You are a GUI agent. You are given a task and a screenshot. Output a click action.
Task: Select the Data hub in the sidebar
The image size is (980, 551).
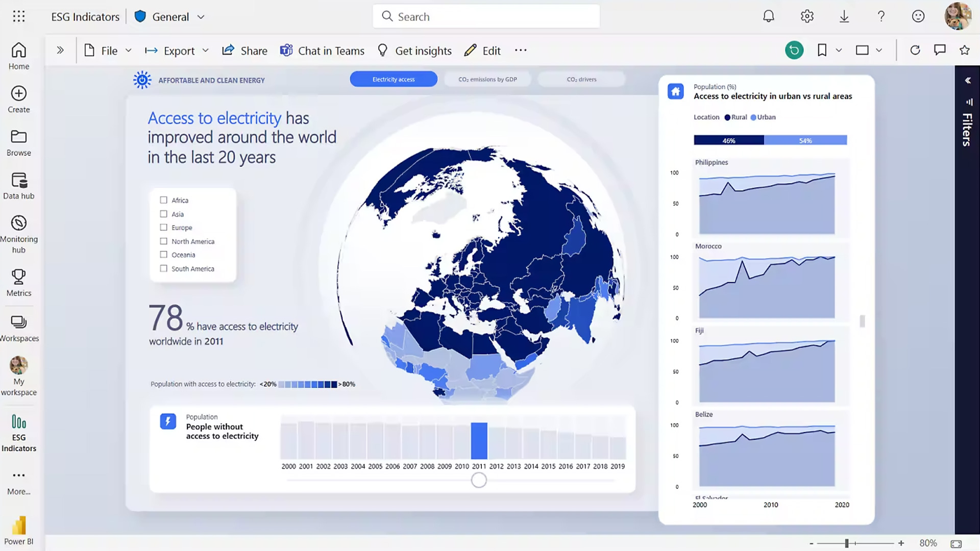tap(19, 186)
